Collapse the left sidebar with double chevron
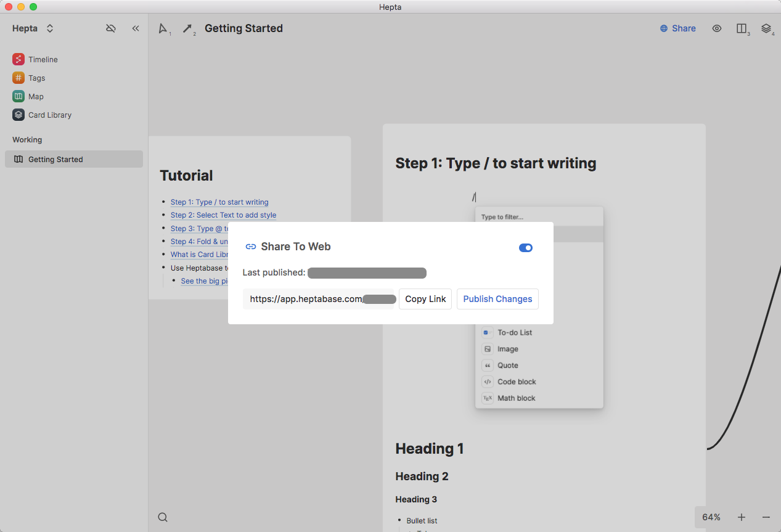 pos(136,28)
